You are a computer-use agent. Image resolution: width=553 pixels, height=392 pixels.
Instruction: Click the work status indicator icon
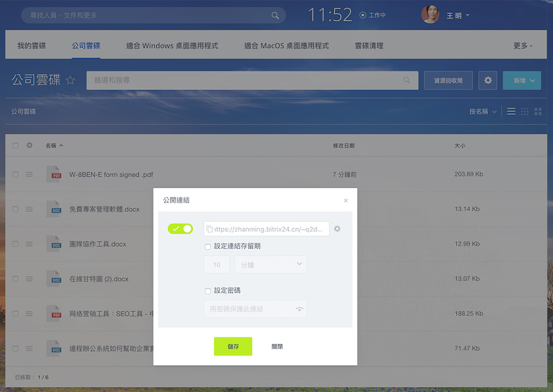click(362, 15)
